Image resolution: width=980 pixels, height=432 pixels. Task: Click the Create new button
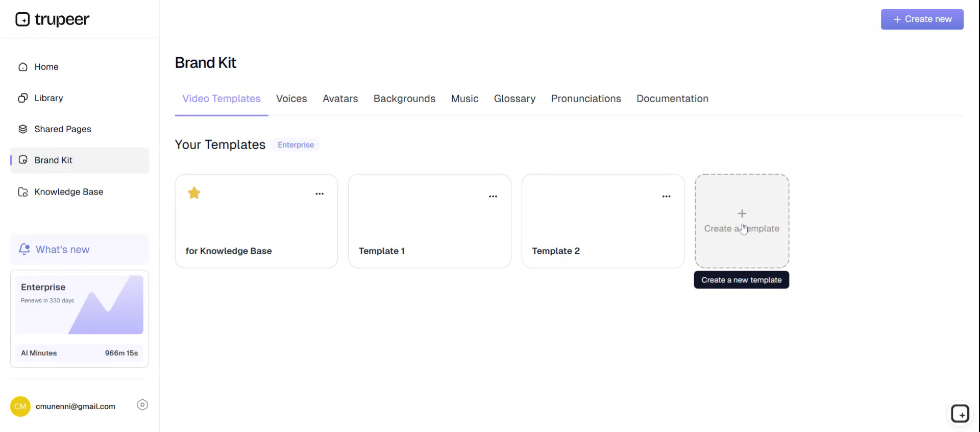(x=922, y=19)
